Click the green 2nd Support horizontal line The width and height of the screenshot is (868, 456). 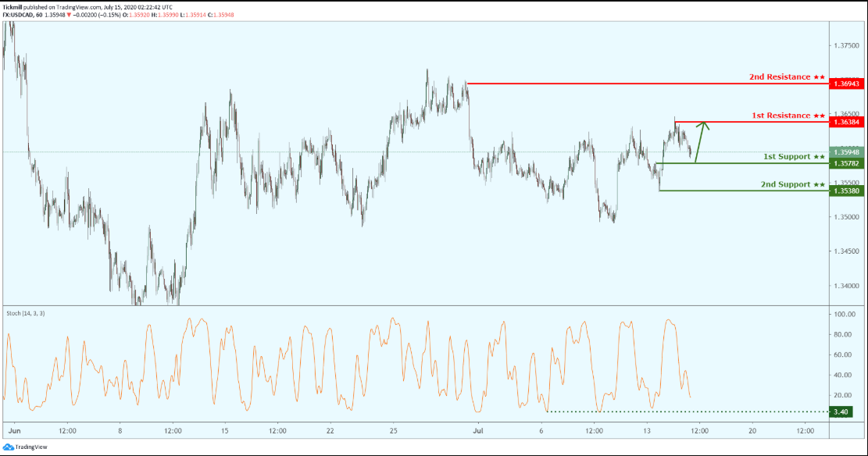pos(744,191)
